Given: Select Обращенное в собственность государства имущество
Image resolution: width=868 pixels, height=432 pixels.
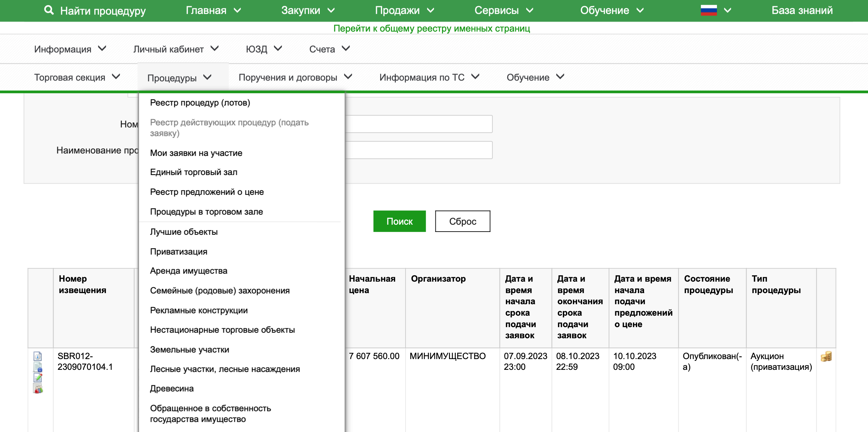Looking at the screenshot, I should tap(210, 414).
